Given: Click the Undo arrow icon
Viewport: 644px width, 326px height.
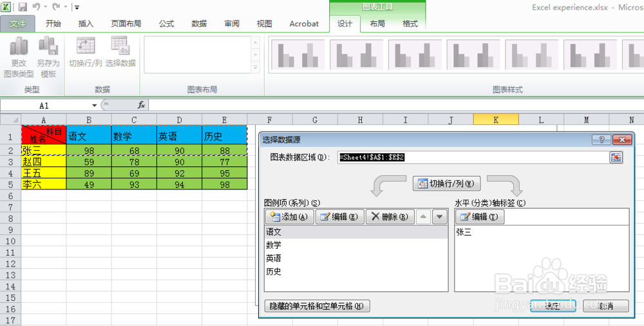Looking at the screenshot, I should coord(37,6).
